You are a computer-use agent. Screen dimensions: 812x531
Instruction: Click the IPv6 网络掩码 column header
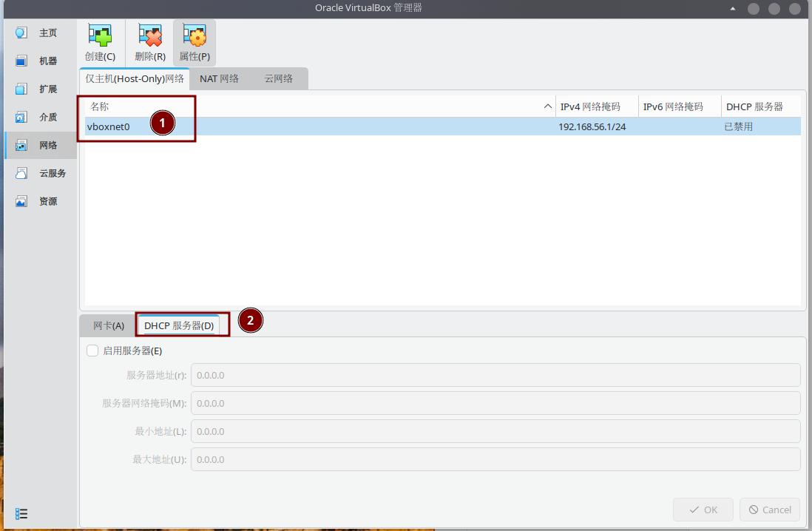(x=680, y=106)
